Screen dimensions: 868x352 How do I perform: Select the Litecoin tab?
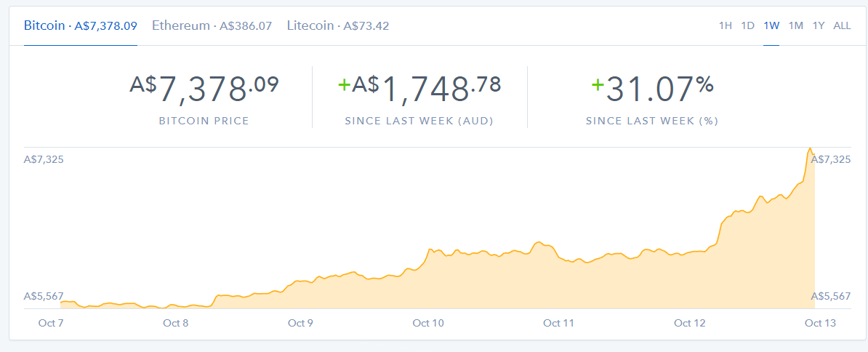point(338,25)
